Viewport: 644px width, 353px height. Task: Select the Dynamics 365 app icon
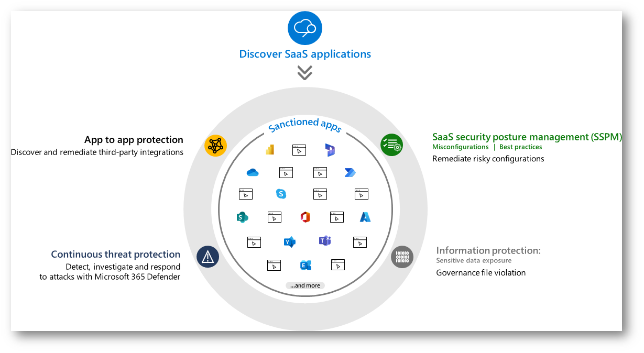[330, 150]
